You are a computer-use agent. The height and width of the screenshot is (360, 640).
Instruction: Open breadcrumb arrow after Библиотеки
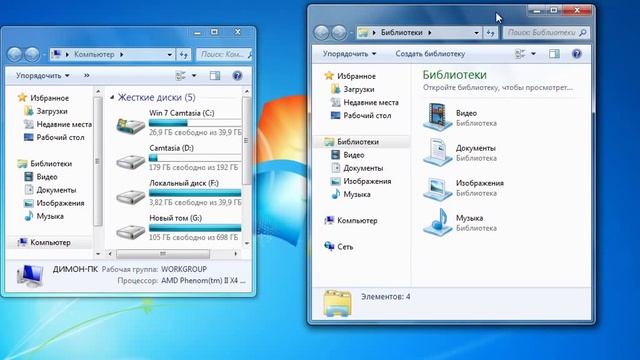point(430,33)
